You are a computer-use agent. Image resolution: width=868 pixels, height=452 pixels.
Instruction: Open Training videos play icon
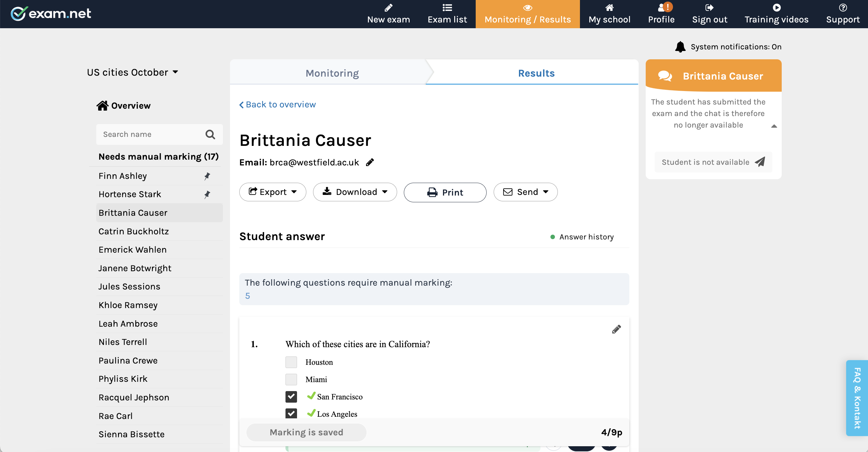(x=776, y=8)
